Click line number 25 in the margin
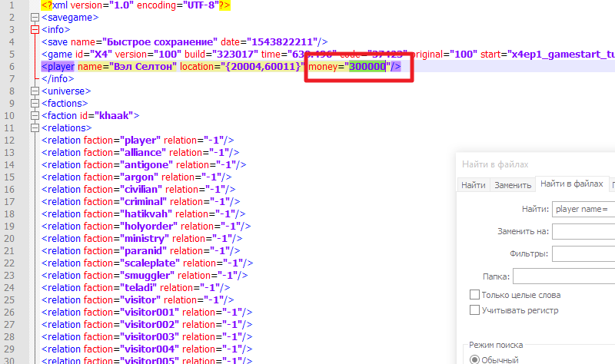The image size is (615, 364). [x=9, y=300]
